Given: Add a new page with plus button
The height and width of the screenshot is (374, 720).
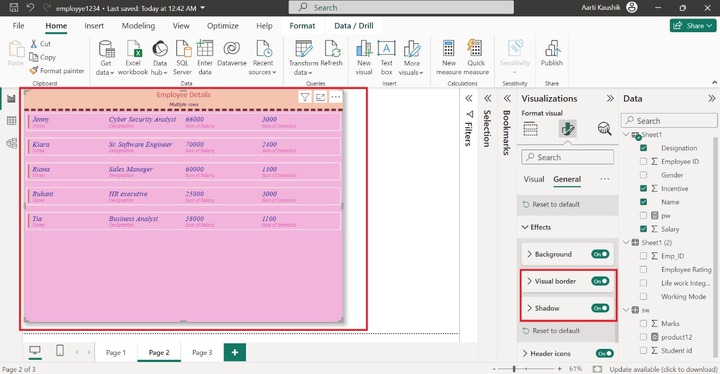Looking at the screenshot, I should (x=235, y=352).
